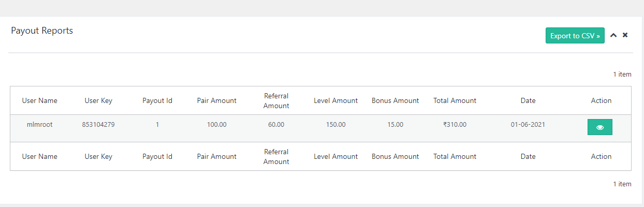Collapse the Payout Reports panel
Image resolution: width=644 pixels, height=207 pixels.
click(613, 36)
